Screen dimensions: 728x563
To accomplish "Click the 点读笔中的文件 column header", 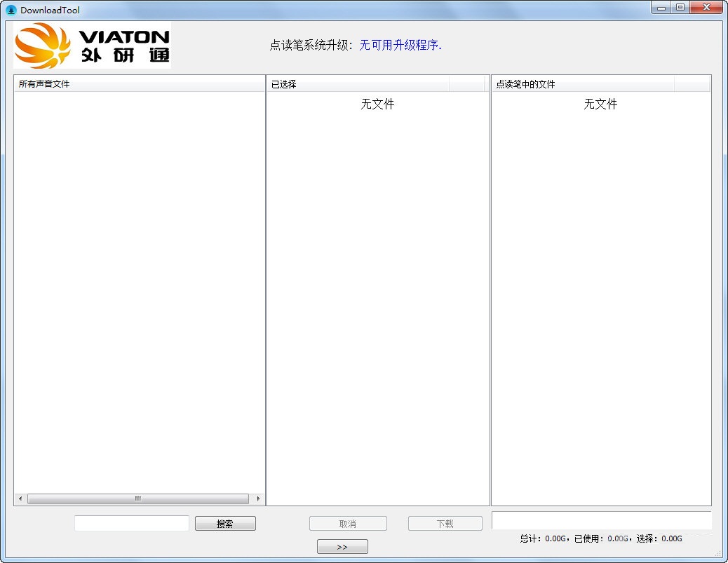I will 583,84.
